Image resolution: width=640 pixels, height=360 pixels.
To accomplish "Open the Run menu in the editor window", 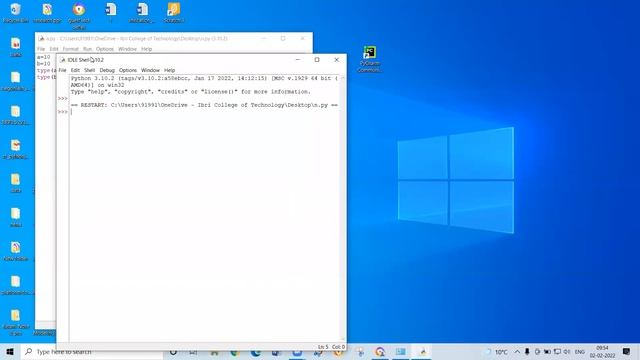I will coord(87,49).
